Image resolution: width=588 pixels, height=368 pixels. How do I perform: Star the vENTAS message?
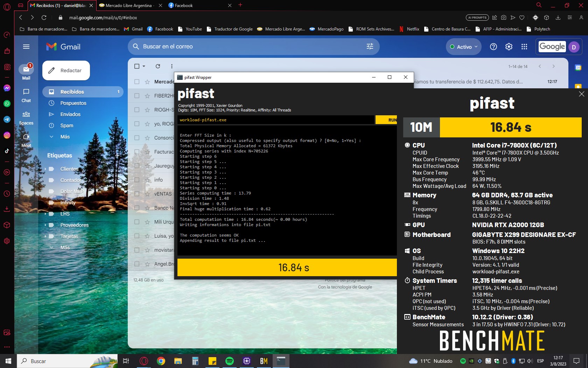click(x=147, y=194)
